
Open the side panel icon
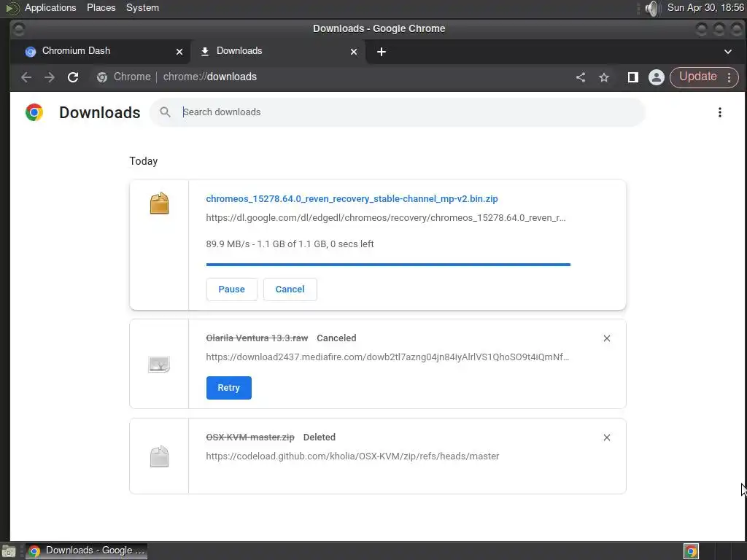[632, 77]
